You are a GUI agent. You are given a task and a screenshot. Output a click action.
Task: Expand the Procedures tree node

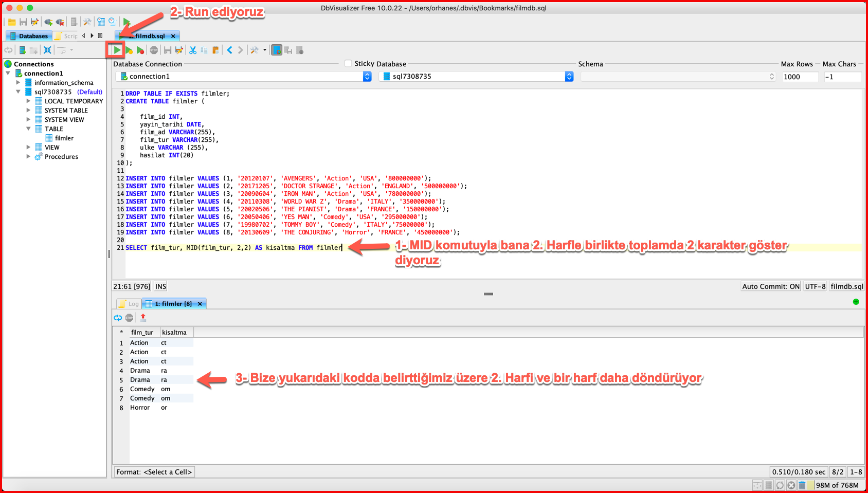tap(29, 157)
